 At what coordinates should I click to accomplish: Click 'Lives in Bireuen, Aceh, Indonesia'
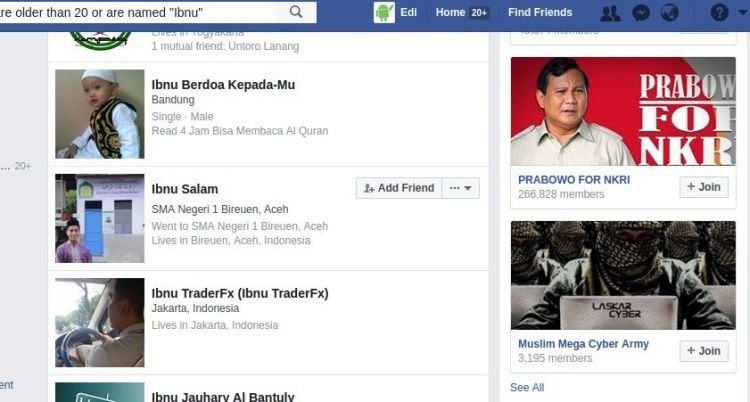pyautogui.click(x=231, y=240)
